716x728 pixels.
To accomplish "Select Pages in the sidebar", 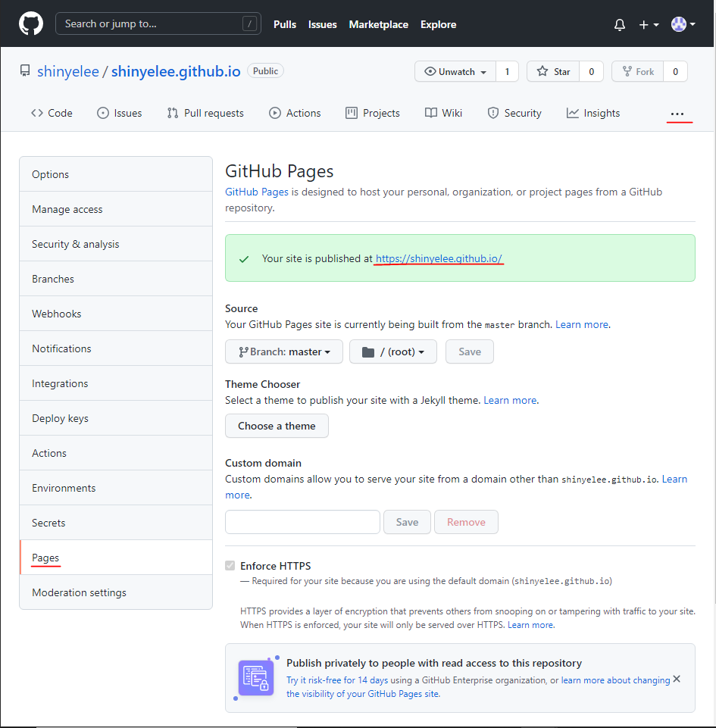I will click(x=116, y=557).
